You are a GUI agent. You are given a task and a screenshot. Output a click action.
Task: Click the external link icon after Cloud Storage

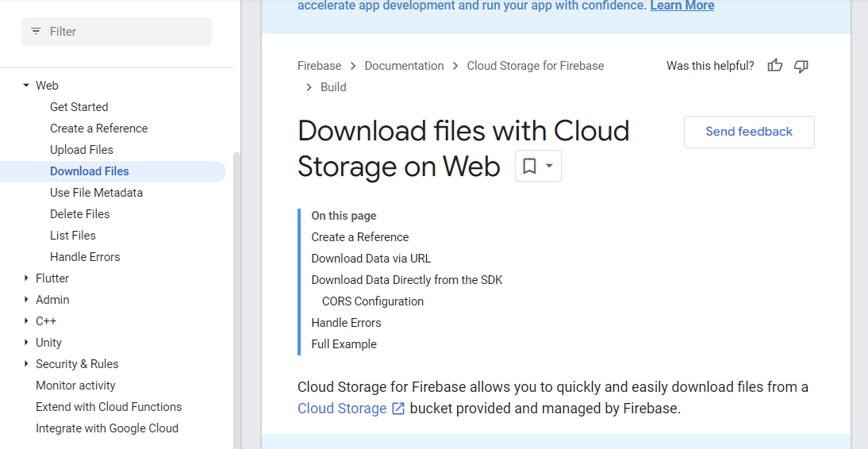click(398, 409)
